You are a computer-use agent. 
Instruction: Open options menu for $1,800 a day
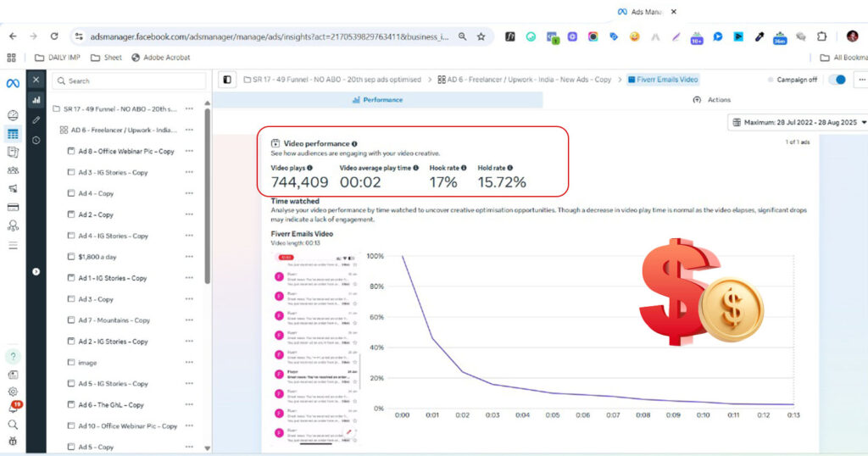click(189, 257)
